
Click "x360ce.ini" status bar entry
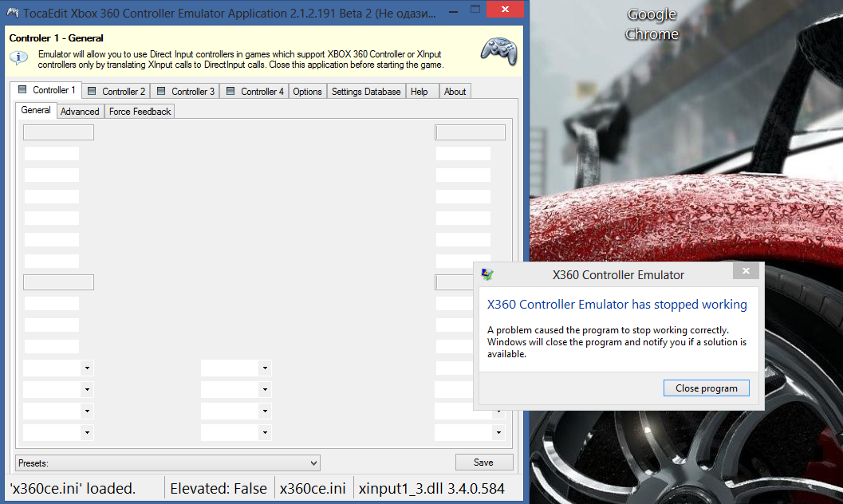click(x=313, y=488)
